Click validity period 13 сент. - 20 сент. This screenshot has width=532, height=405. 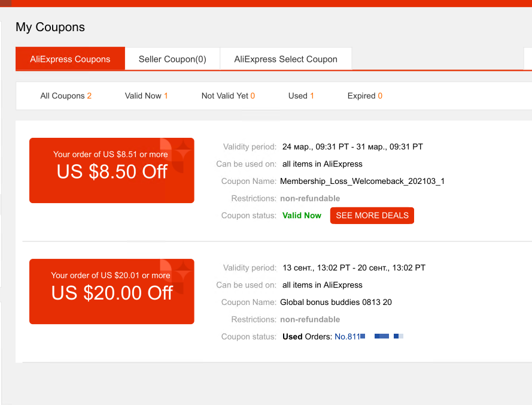coord(354,268)
